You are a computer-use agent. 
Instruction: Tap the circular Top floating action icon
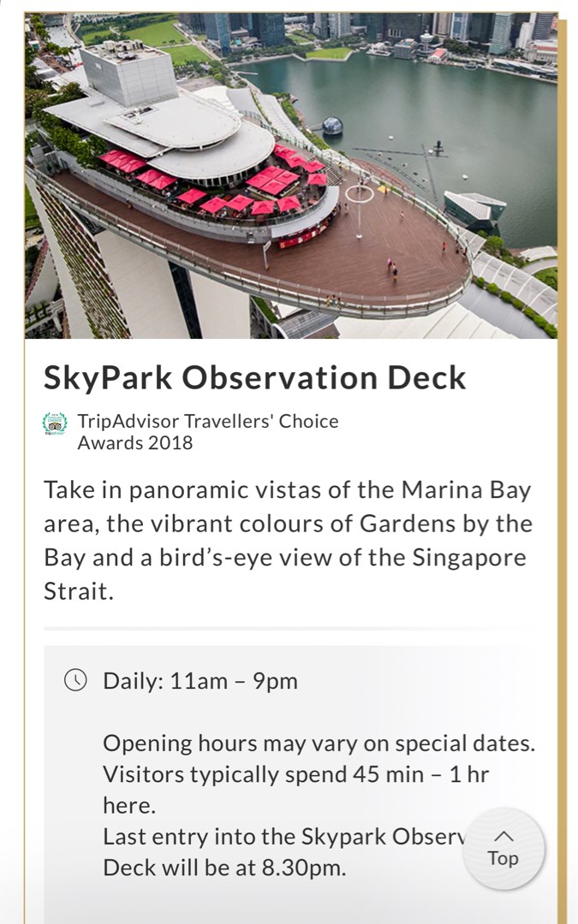[504, 848]
